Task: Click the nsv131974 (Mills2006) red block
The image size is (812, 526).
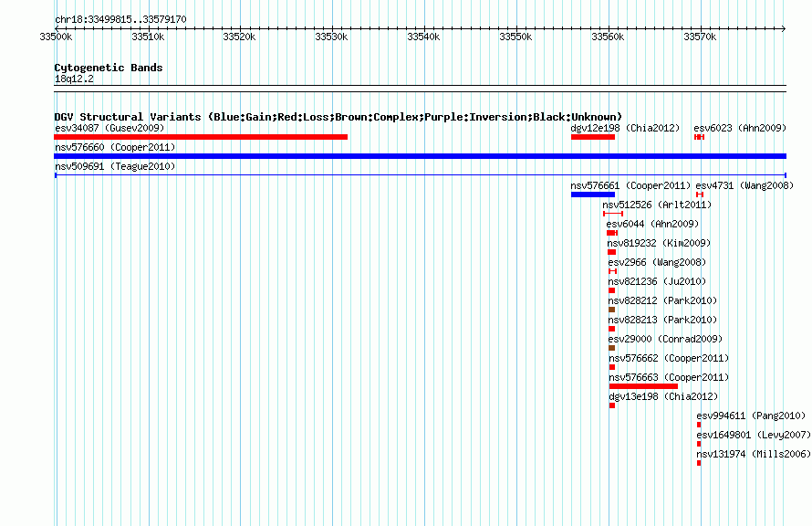Action: click(x=699, y=463)
